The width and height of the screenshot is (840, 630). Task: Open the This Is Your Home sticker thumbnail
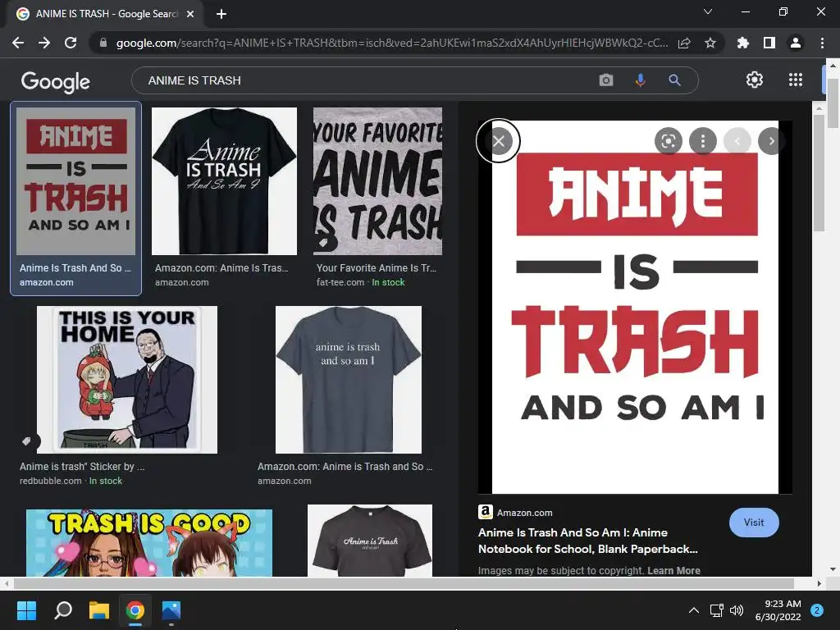pyautogui.click(x=127, y=380)
